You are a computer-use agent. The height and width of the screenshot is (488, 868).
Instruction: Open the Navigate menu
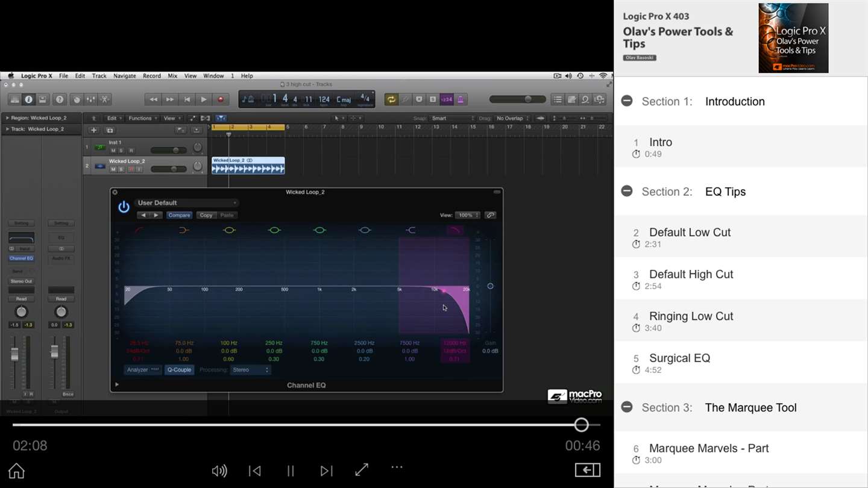point(125,76)
